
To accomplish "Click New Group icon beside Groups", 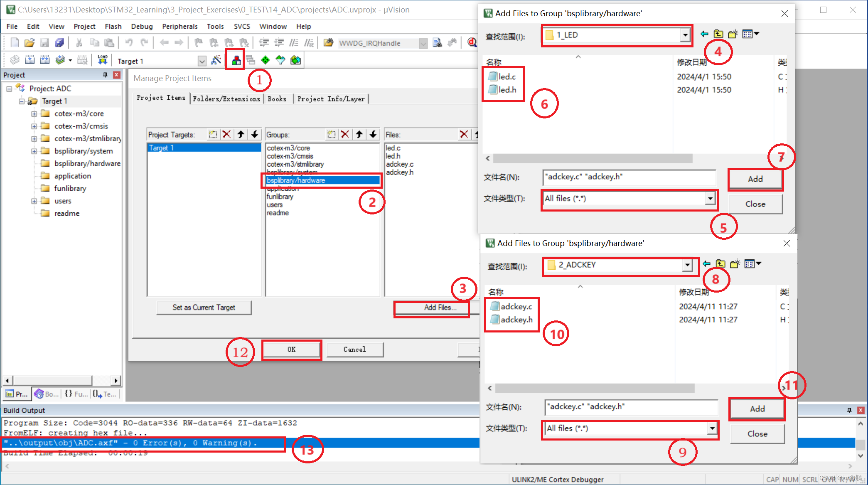I will pos(331,134).
